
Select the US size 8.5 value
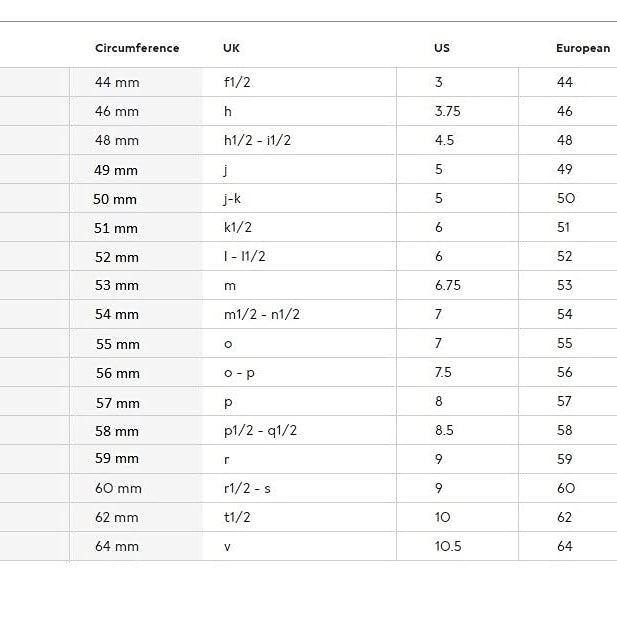click(x=444, y=430)
